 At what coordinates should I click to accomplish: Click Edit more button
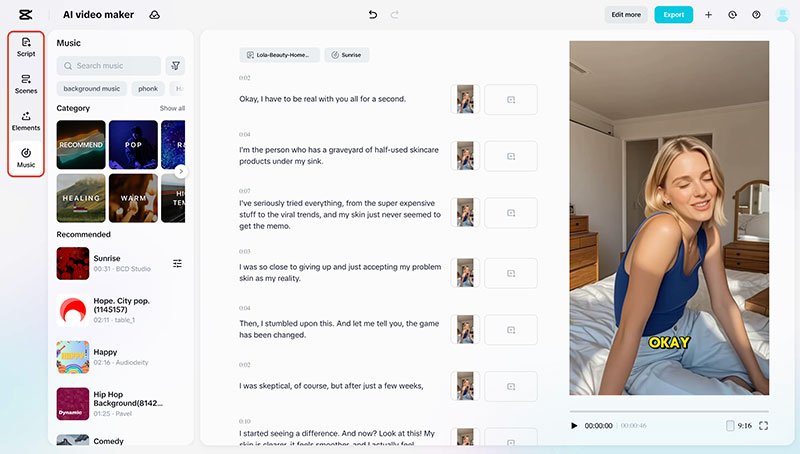[626, 15]
